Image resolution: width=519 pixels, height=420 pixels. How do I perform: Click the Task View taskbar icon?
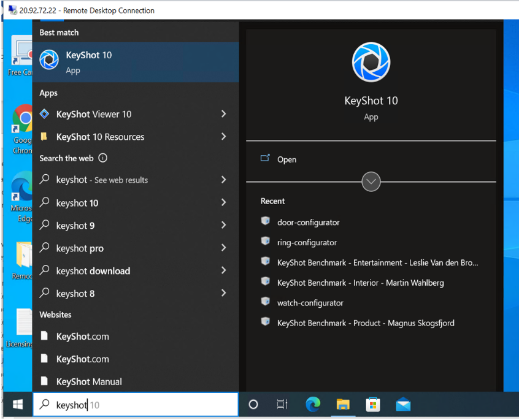tap(282, 404)
